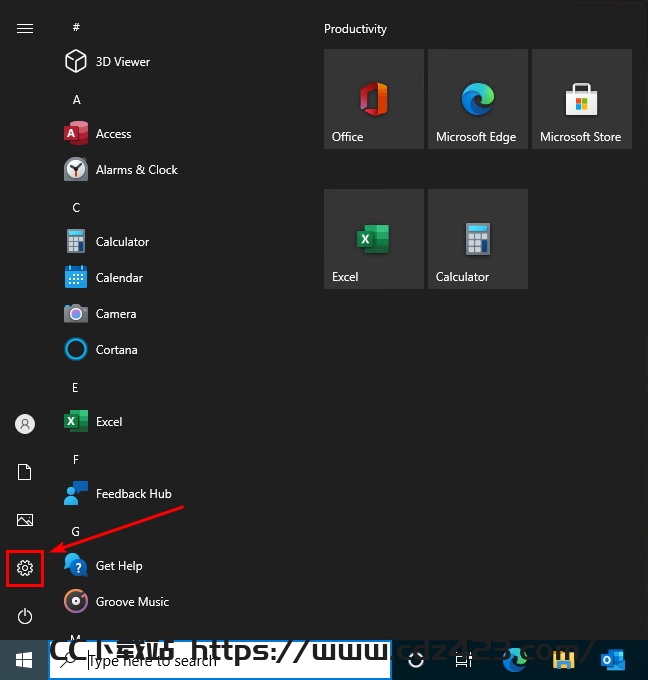
Task: Open the Microsoft Store tile
Action: [582, 99]
